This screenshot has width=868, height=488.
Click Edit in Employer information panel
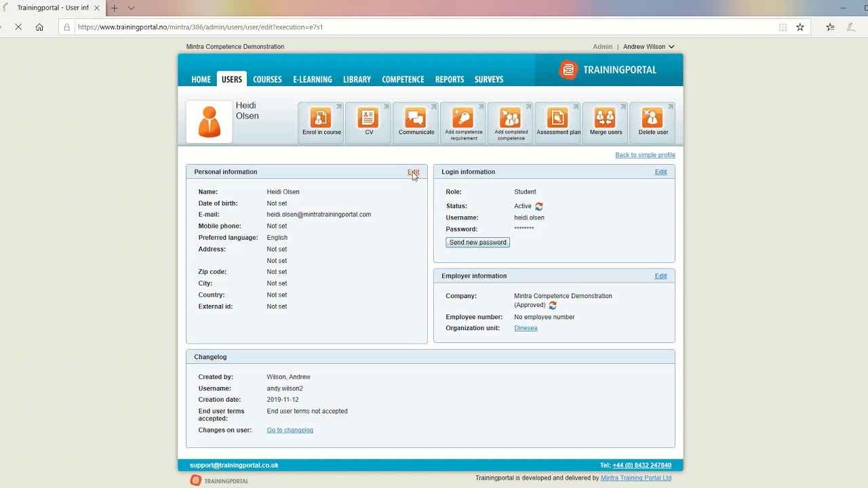click(660, 276)
